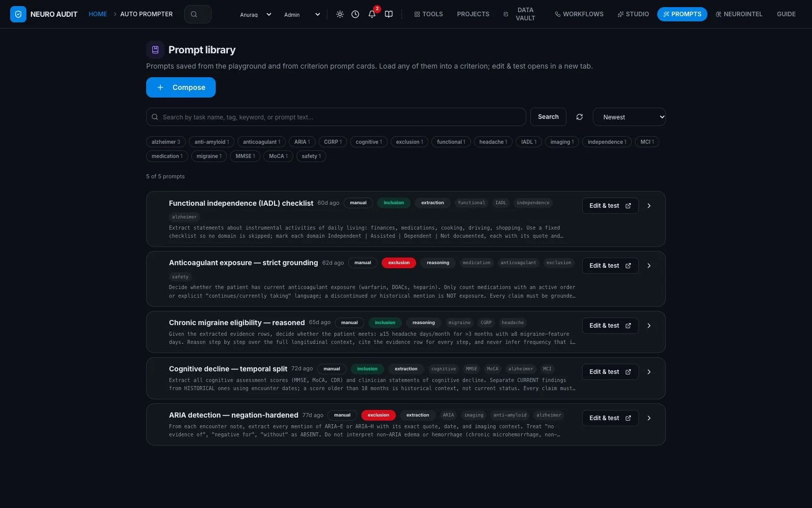Open Anurag user dropdown
This screenshot has width=812, height=508.
click(x=256, y=15)
